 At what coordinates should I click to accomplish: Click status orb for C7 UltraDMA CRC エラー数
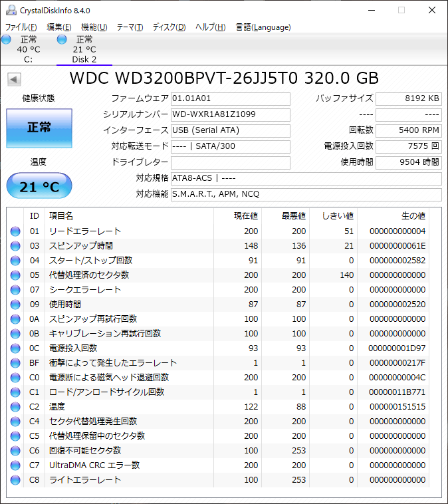point(15,465)
